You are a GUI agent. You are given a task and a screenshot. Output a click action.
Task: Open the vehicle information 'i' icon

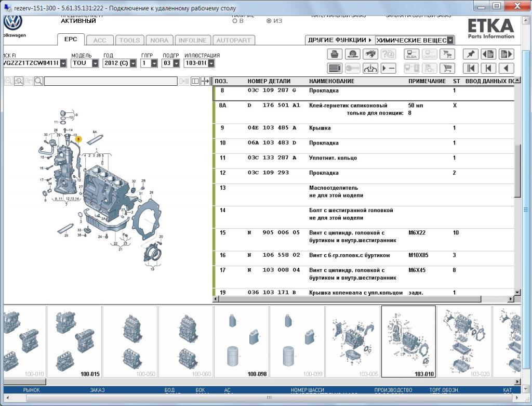coord(370,68)
